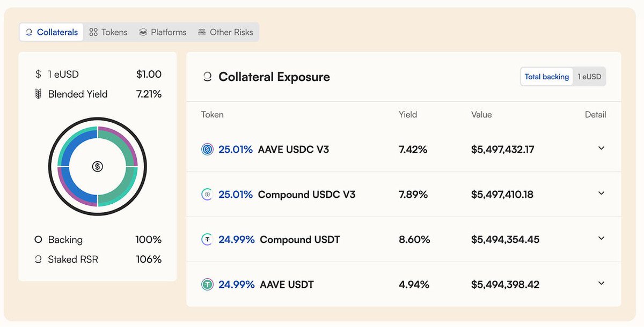Select the 1 eUSD toggle option
Viewport: 644px width, 327px height.
coord(589,77)
